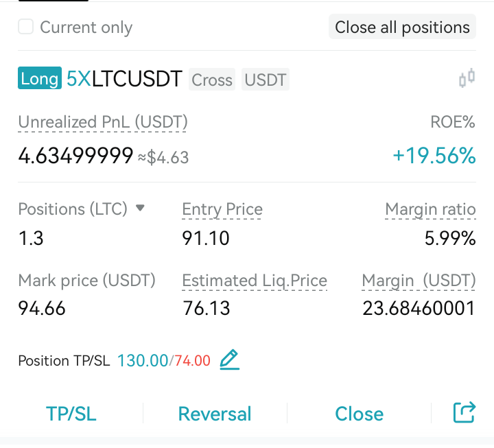Tap the Cross margin mode tag
Image resolution: width=494 pixels, height=448 pixels.
pyautogui.click(x=212, y=80)
